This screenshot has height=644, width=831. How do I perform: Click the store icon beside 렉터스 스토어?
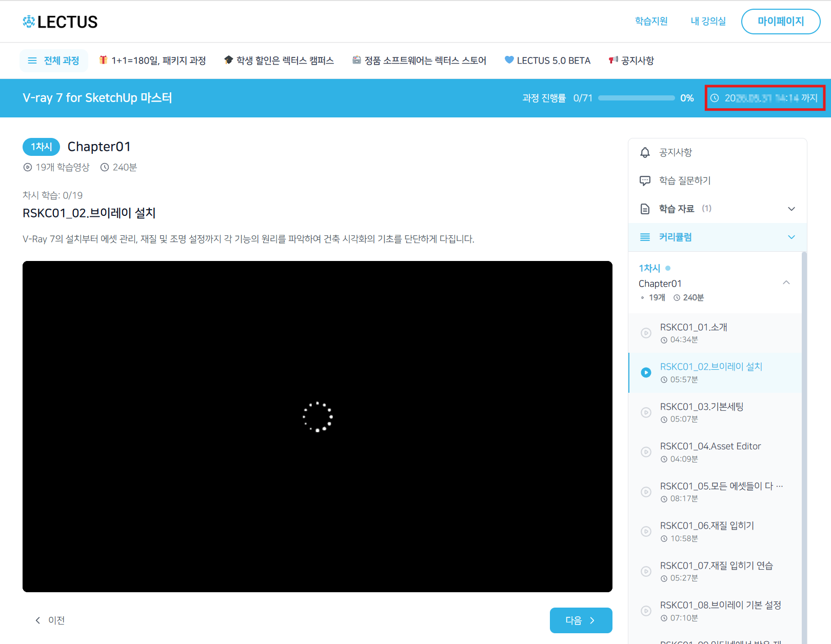(357, 60)
